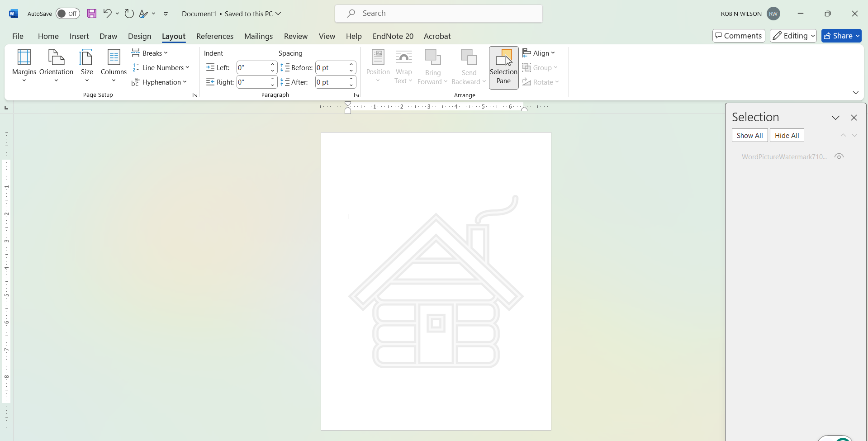Open the Hyphenation dropdown
This screenshot has height=441, width=868.
(x=160, y=82)
